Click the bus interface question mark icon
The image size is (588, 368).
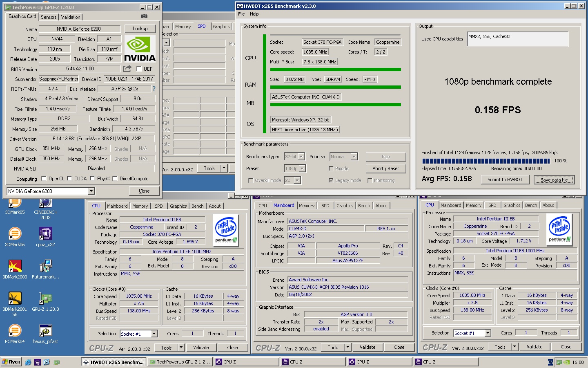(x=154, y=89)
